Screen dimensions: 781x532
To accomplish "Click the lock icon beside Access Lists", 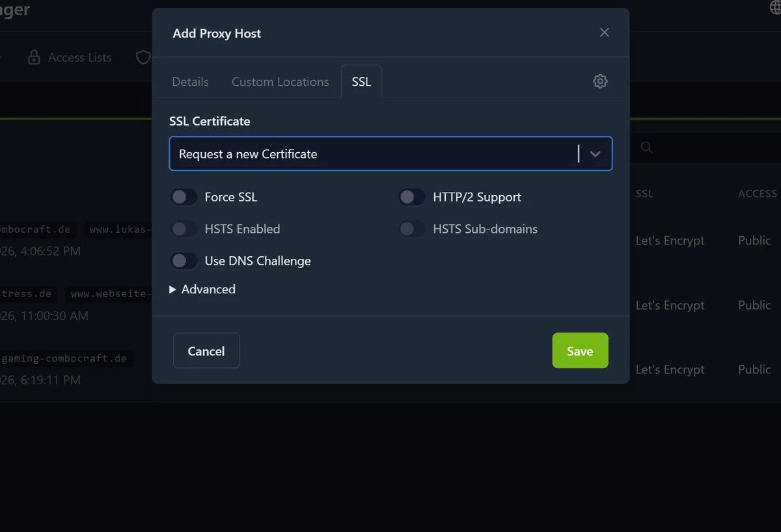I will coord(34,58).
